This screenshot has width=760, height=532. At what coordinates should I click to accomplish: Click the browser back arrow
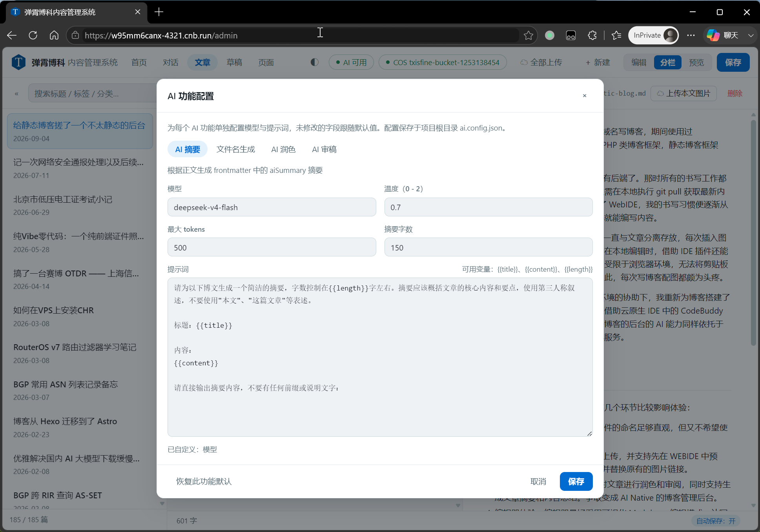pyautogui.click(x=12, y=35)
